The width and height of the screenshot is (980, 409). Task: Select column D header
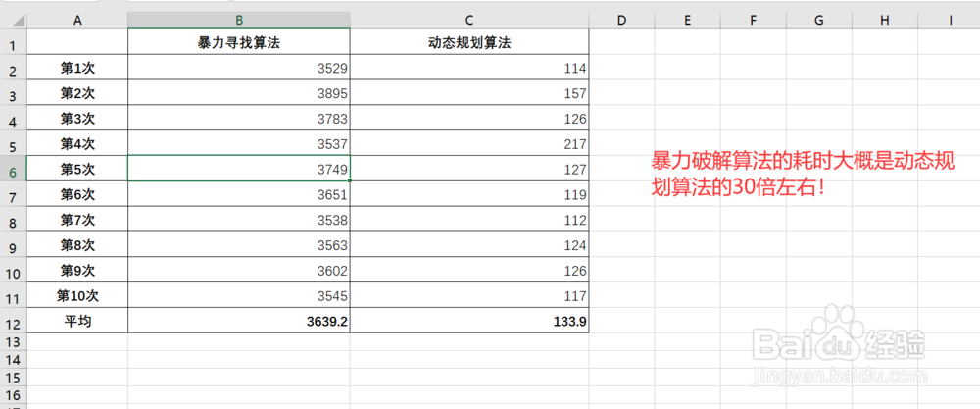[x=621, y=20]
